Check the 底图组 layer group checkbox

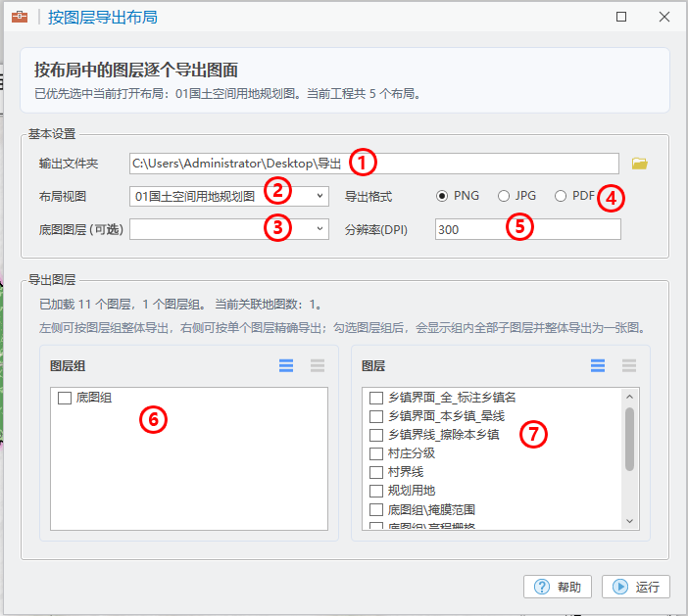[65, 399]
